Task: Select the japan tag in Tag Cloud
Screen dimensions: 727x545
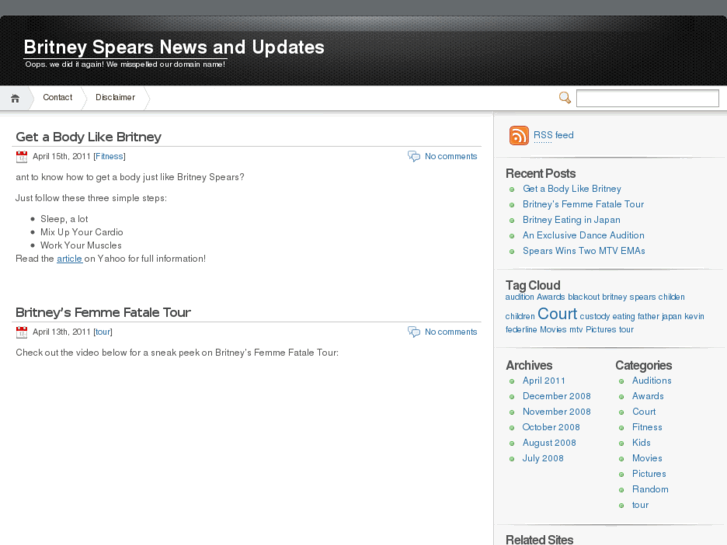Action: click(x=671, y=316)
